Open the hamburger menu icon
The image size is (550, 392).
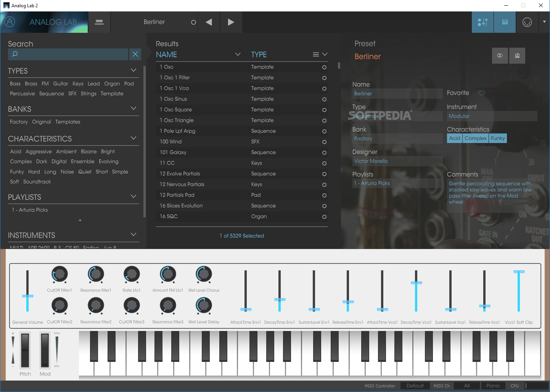point(99,22)
